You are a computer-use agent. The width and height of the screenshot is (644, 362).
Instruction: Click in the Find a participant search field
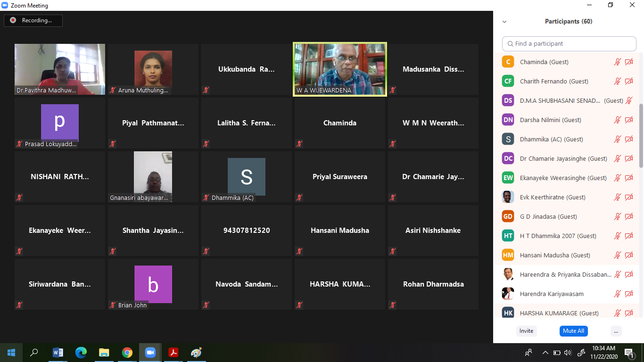[569, 44]
